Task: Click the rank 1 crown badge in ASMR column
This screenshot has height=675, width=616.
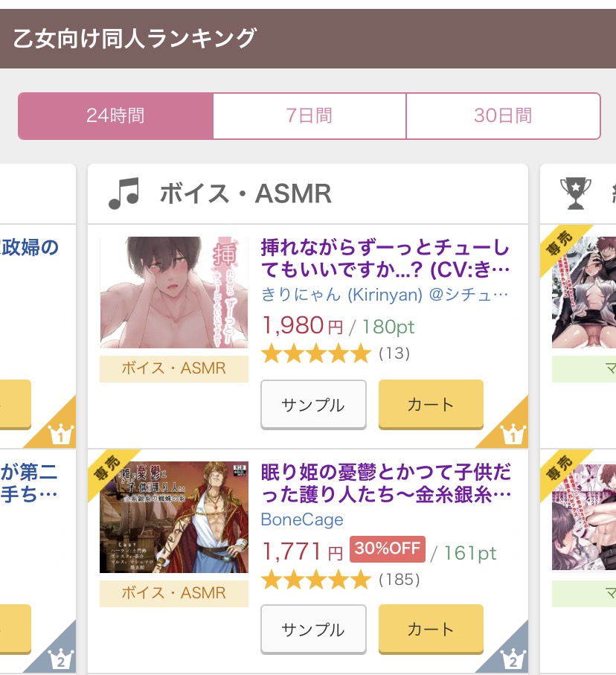Action: (x=513, y=433)
